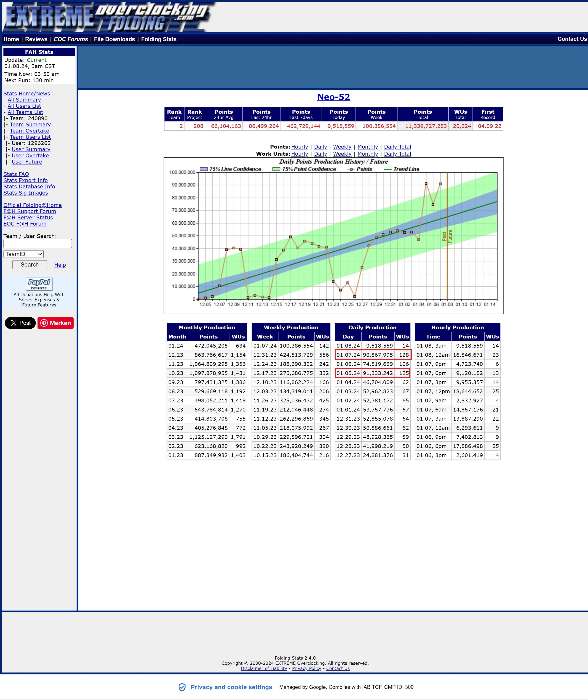The image size is (588, 700).
Task: Click the Team / User Search input field
Action: coord(38,243)
